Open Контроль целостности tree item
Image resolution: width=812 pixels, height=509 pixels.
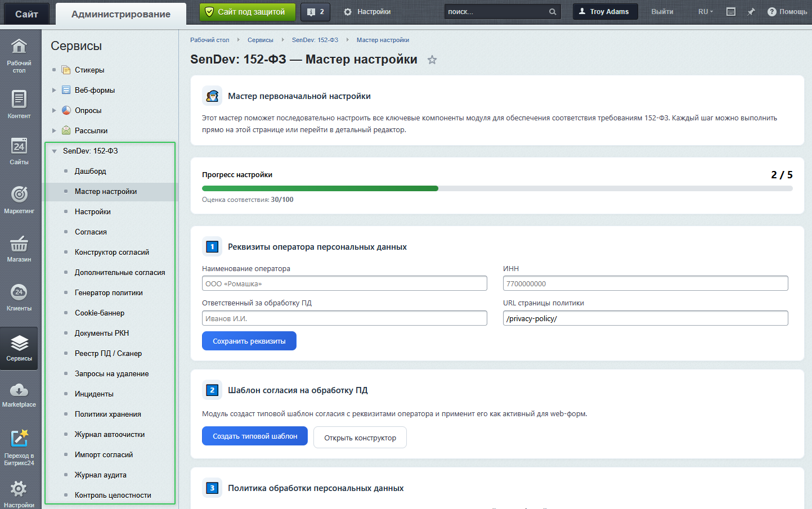tap(113, 495)
